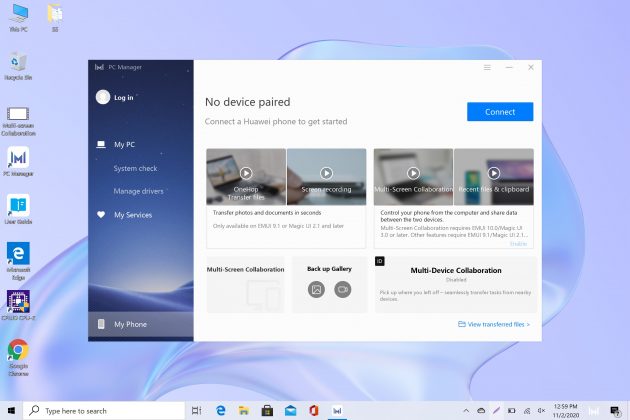Open System check in the sidebar
Viewport: 630px width, 420px height.
pos(135,168)
